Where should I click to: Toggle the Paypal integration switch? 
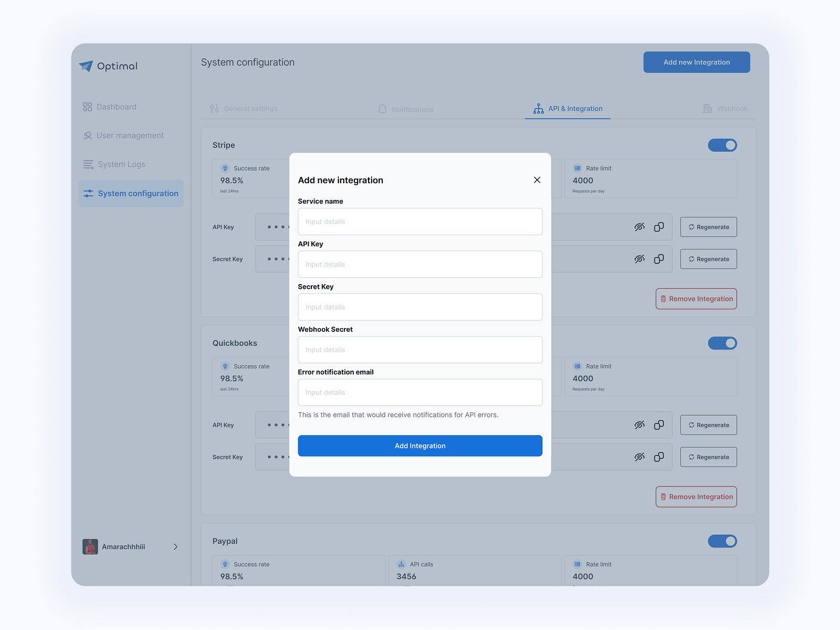(x=722, y=541)
